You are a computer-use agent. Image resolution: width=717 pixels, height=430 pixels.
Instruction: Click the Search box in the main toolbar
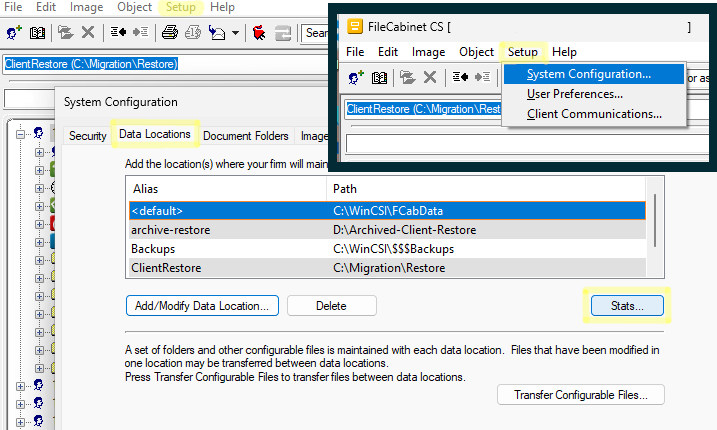(315, 33)
